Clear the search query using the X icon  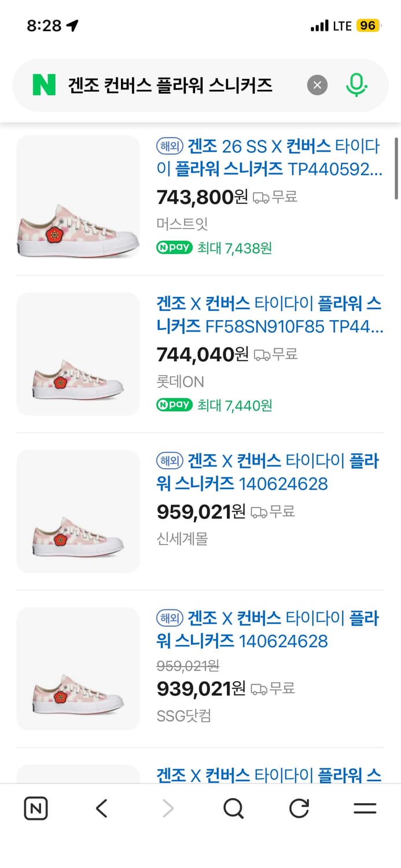317,84
